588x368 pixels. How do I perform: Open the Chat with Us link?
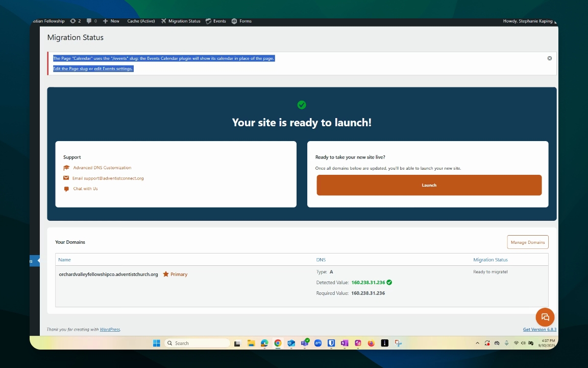tap(85, 189)
